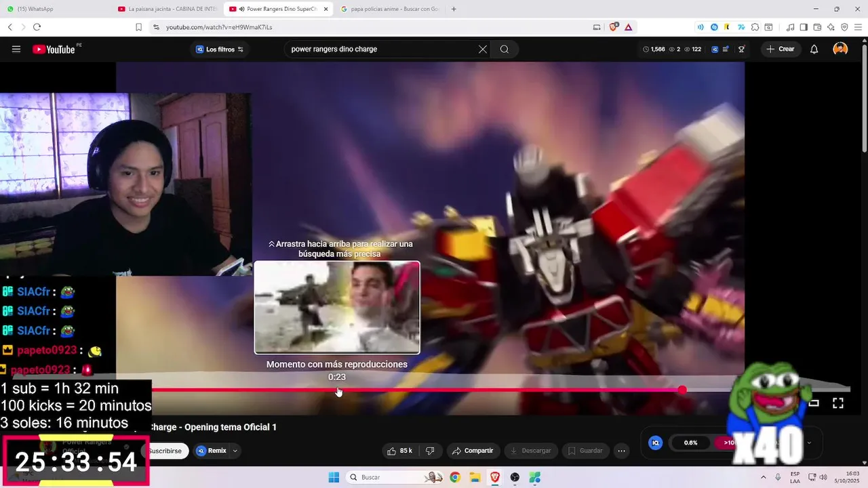Open the browser extensions puzzle icon
The height and width of the screenshot is (488, 868).
755,27
